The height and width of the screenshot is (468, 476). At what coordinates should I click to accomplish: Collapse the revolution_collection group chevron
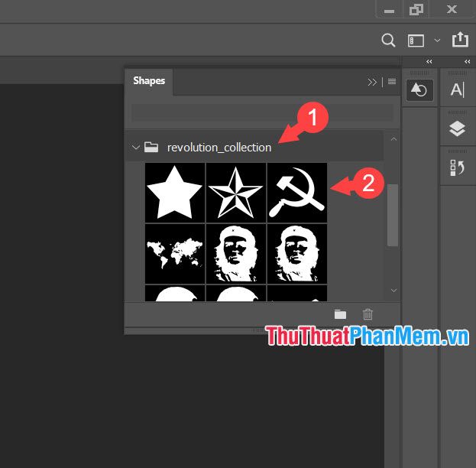(x=136, y=148)
